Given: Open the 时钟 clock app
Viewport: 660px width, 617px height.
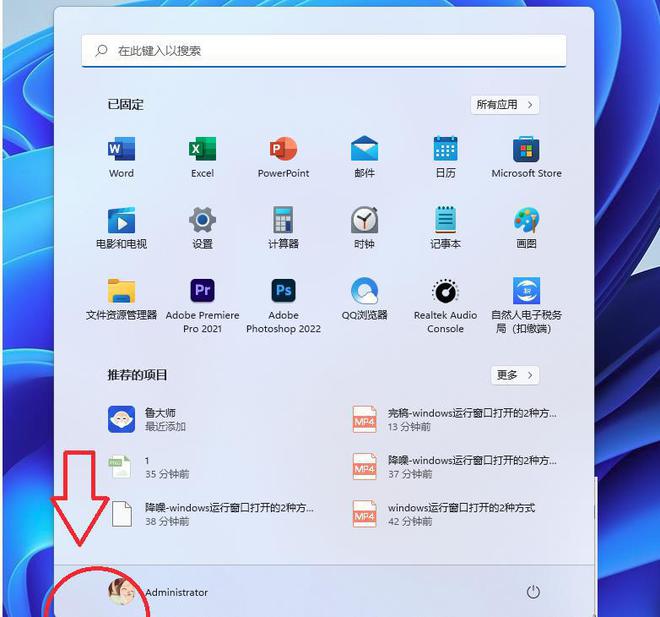Looking at the screenshot, I should (365, 228).
